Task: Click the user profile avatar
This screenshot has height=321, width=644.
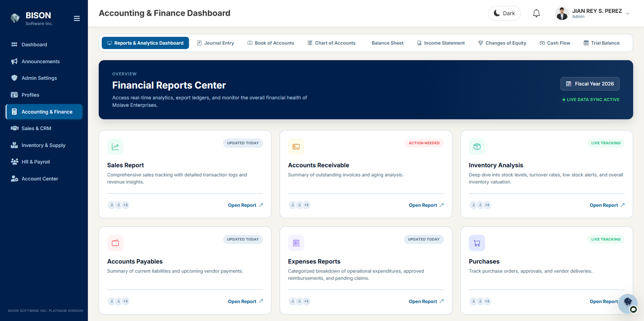Action: (x=562, y=13)
